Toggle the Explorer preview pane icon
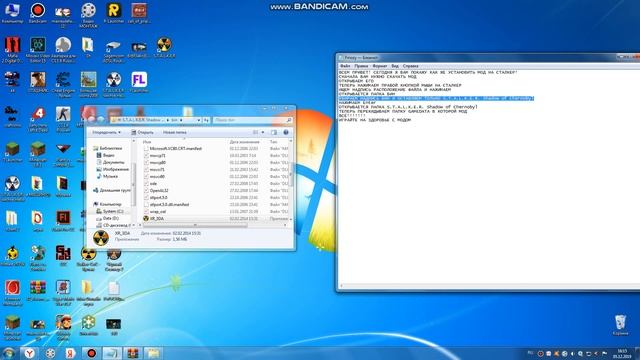Screen dimensions: 640x360 [x=273, y=132]
